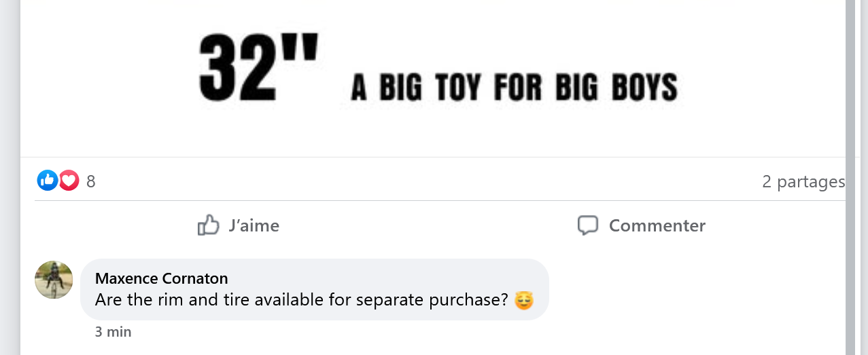The image size is (868, 355).
Task: Click the comment text about rim and tire
Action: pyautogui.click(x=302, y=300)
